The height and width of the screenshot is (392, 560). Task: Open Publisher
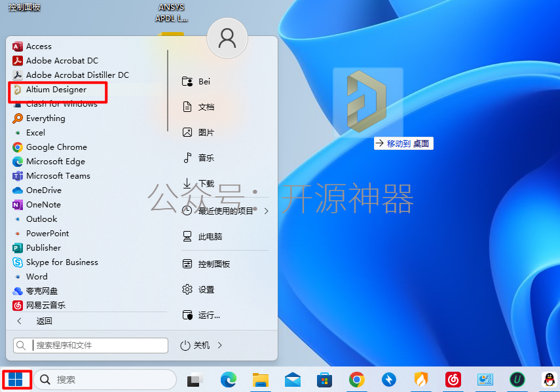point(37,248)
